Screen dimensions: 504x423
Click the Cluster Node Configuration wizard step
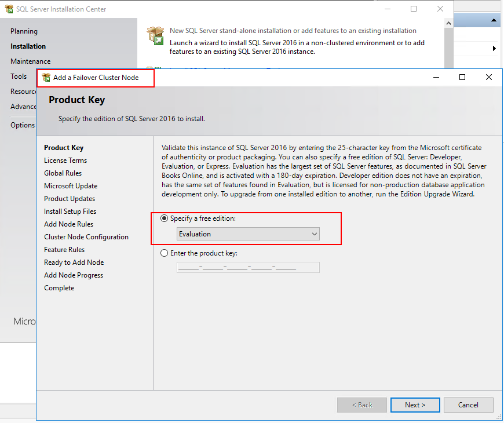click(x=86, y=237)
